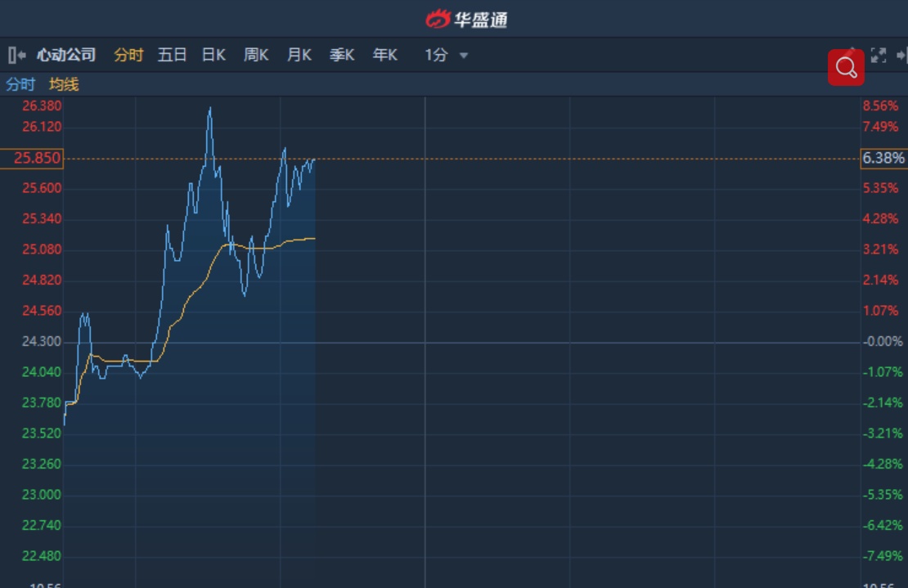This screenshot has width=908, height=588.
Task: Open the 月K monthly candlestick tab
Action: point(299,55)
